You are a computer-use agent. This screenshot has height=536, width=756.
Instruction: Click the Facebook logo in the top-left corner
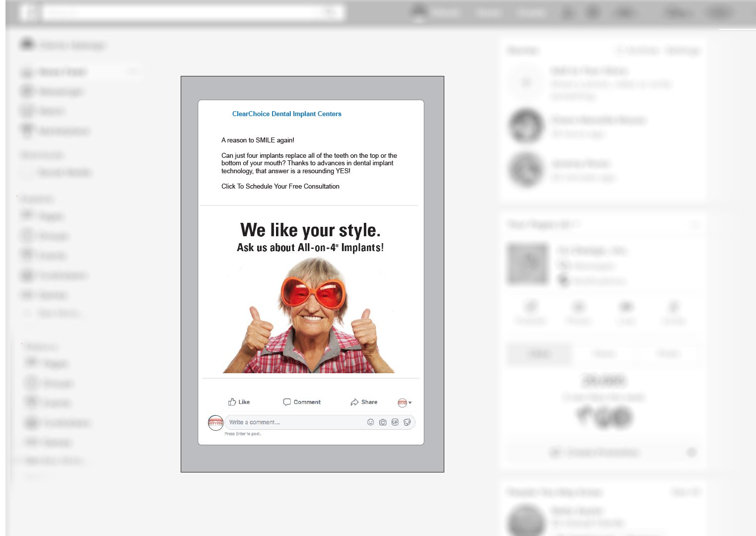(x=30, y=12)
